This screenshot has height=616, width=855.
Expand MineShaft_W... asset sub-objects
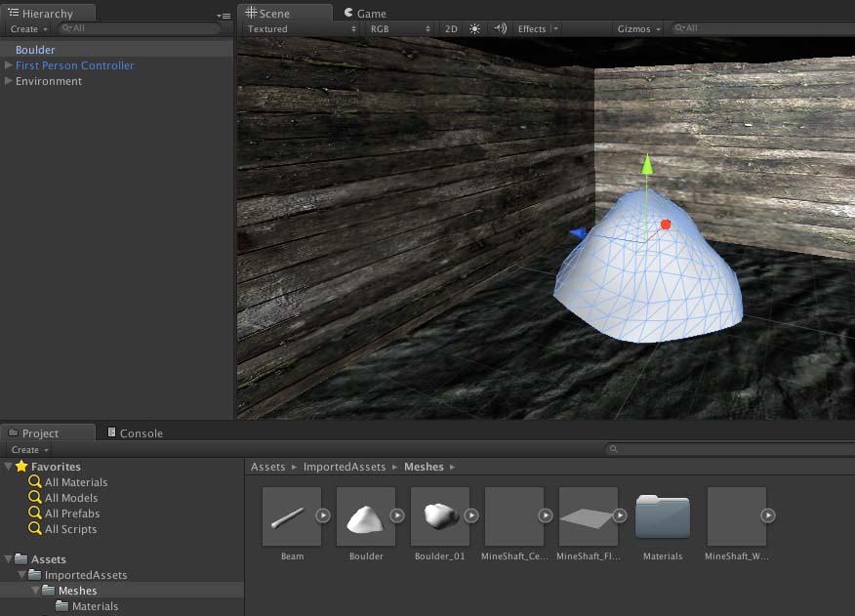tap(768, 515)
